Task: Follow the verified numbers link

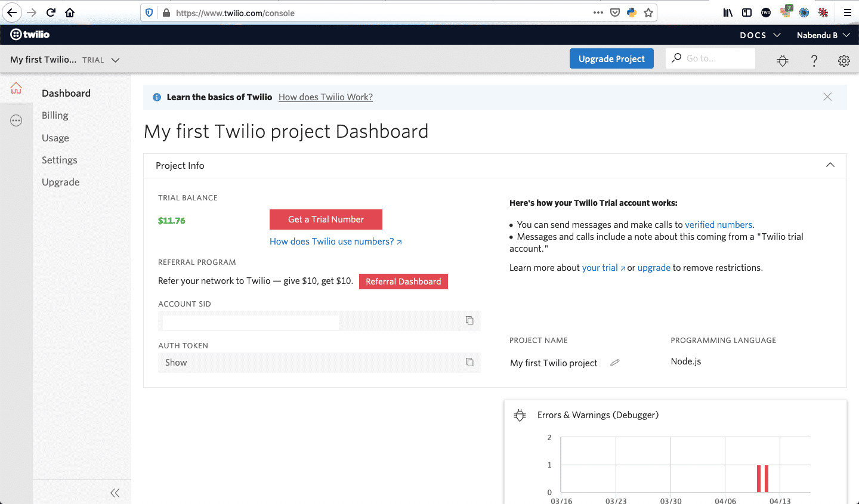Action: pyautogui.click(x=719, y=225)
